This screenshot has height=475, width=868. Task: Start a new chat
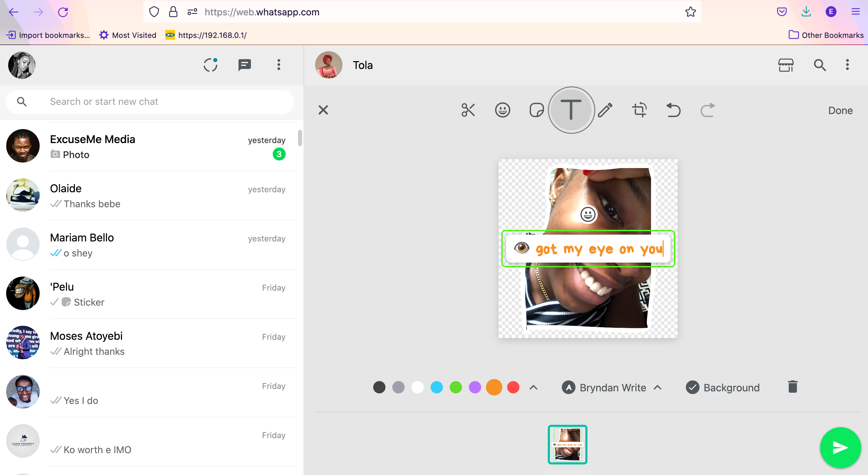tap(244, 65)
